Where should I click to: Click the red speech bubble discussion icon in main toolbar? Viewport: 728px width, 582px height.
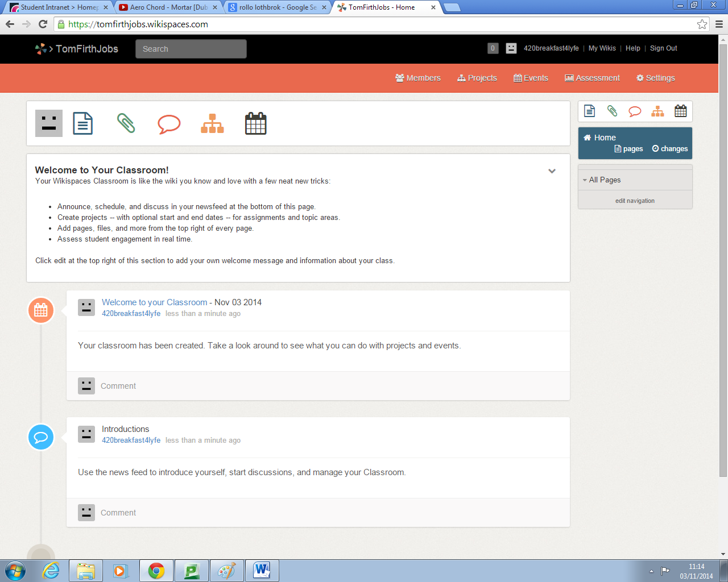(169, 124)
